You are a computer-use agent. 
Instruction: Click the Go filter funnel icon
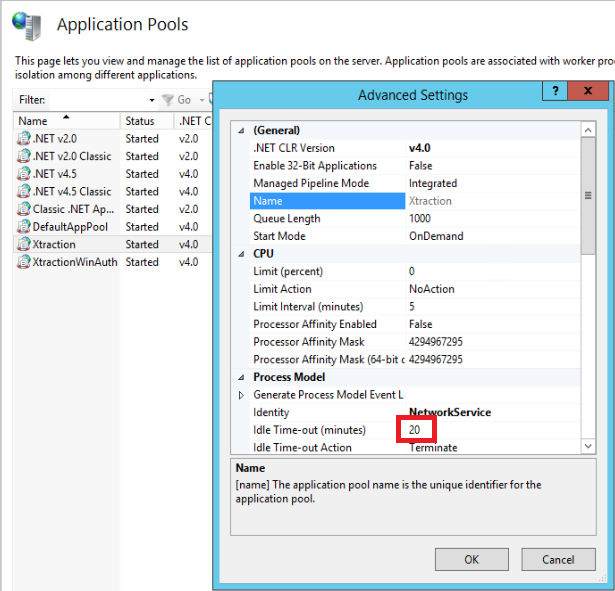[168, 100]
